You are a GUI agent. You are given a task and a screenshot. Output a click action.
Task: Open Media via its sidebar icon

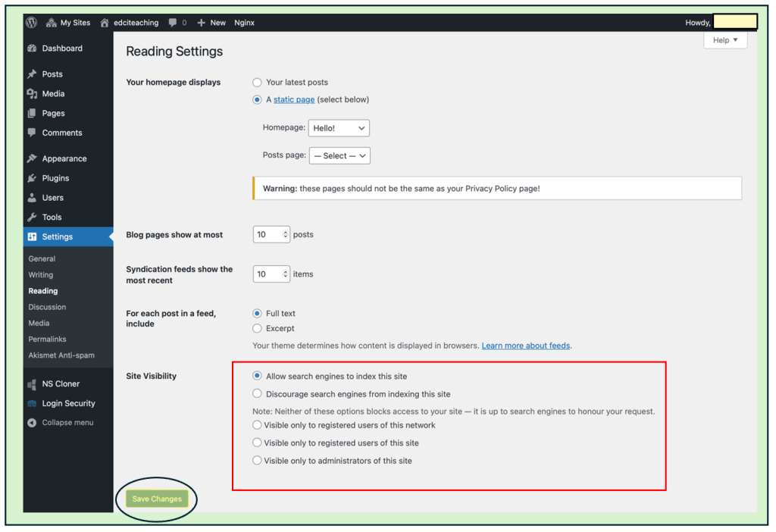point(32,94)
